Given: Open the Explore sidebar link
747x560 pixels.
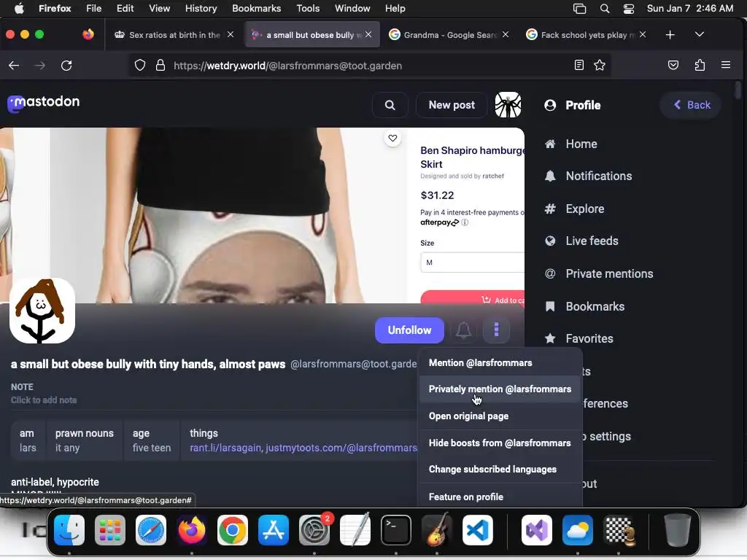Looking at the screenshot, I should (x=585, y=209).
